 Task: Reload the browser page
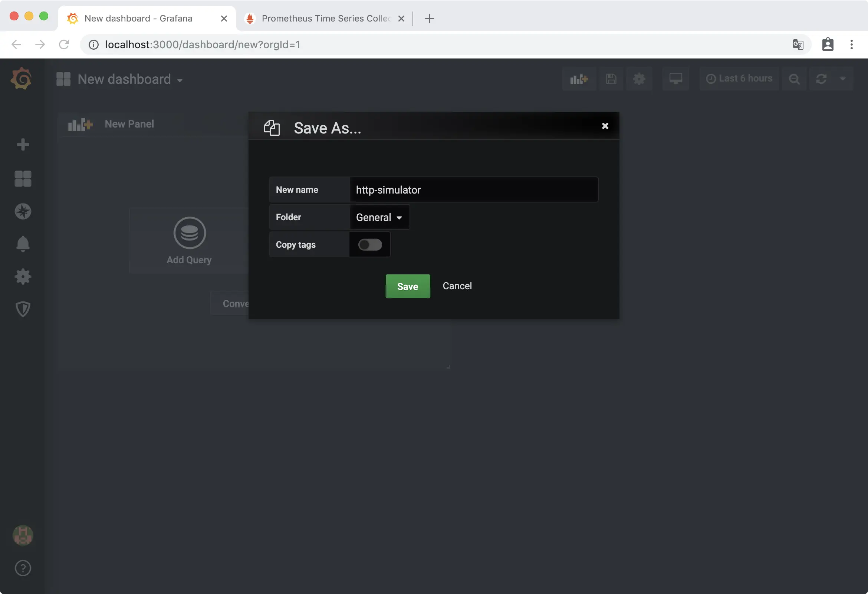64,44
